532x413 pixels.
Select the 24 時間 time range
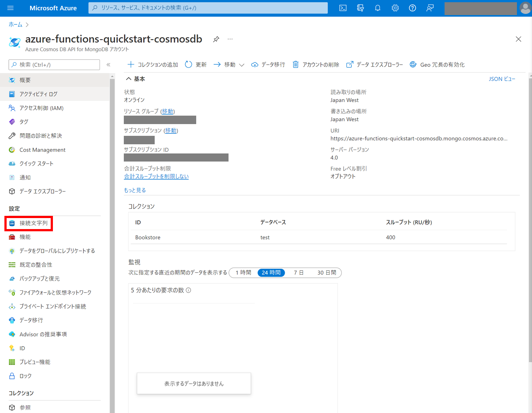[271, 273]
